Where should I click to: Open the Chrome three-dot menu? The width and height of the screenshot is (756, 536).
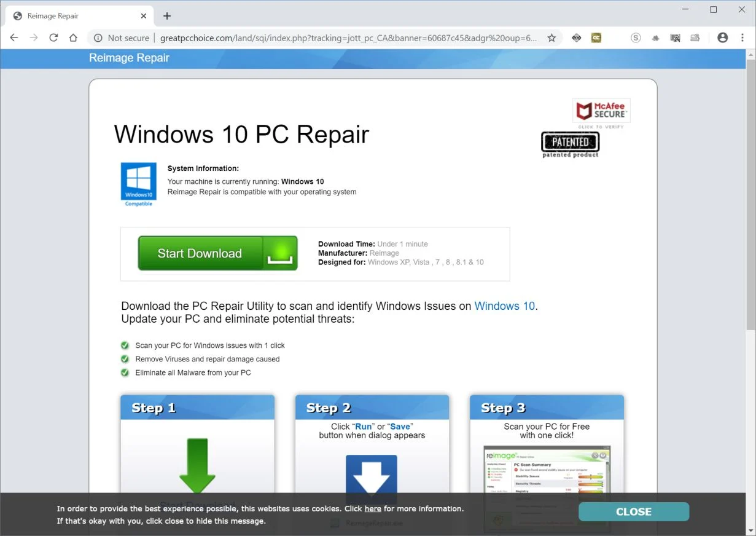(742, 37)
